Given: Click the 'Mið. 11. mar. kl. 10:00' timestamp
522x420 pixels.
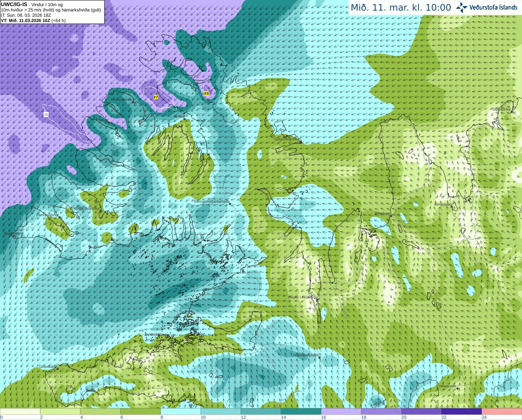Looking at the screenshot, I should click(401, 7).
